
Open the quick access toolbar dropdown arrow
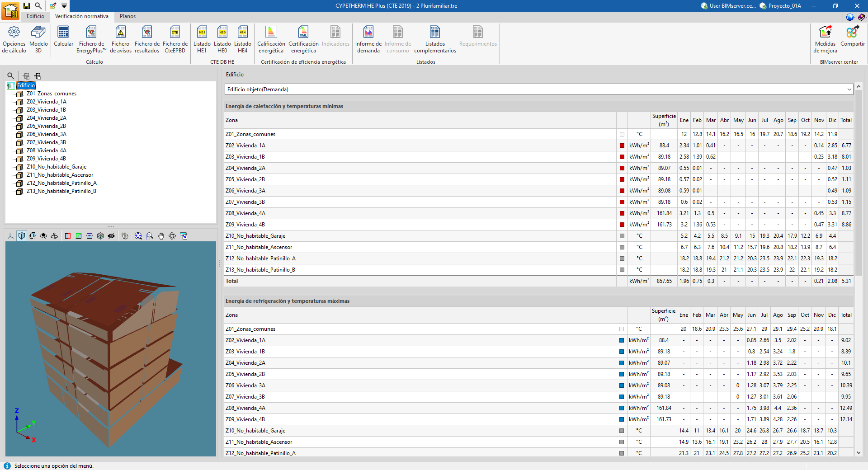click(x=64, y=6)
